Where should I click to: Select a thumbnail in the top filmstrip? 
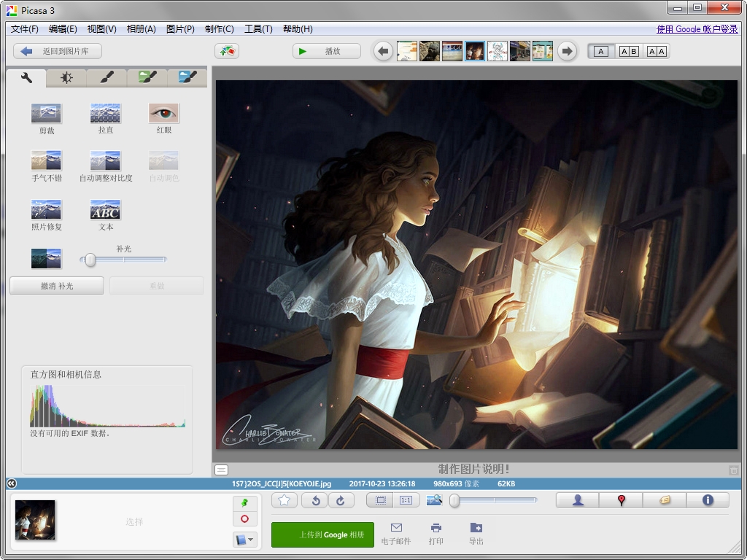coord(475,51)
